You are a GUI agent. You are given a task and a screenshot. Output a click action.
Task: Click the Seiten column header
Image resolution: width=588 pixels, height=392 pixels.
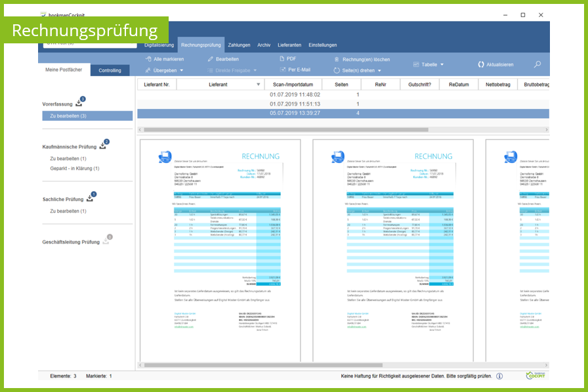[x=341, y=85]
